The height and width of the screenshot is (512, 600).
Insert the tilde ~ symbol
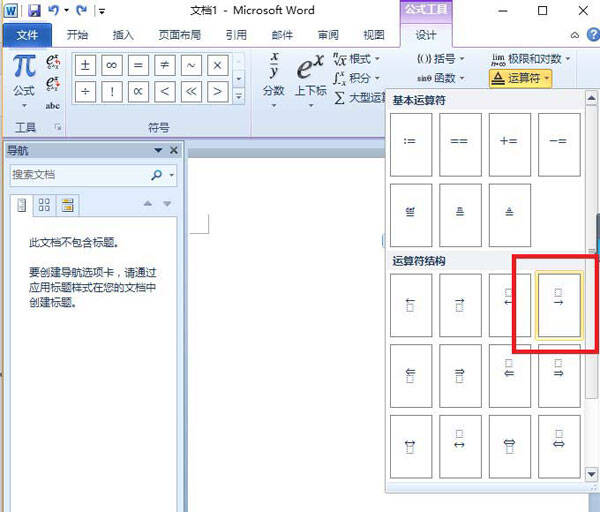[x=191, y=65]
